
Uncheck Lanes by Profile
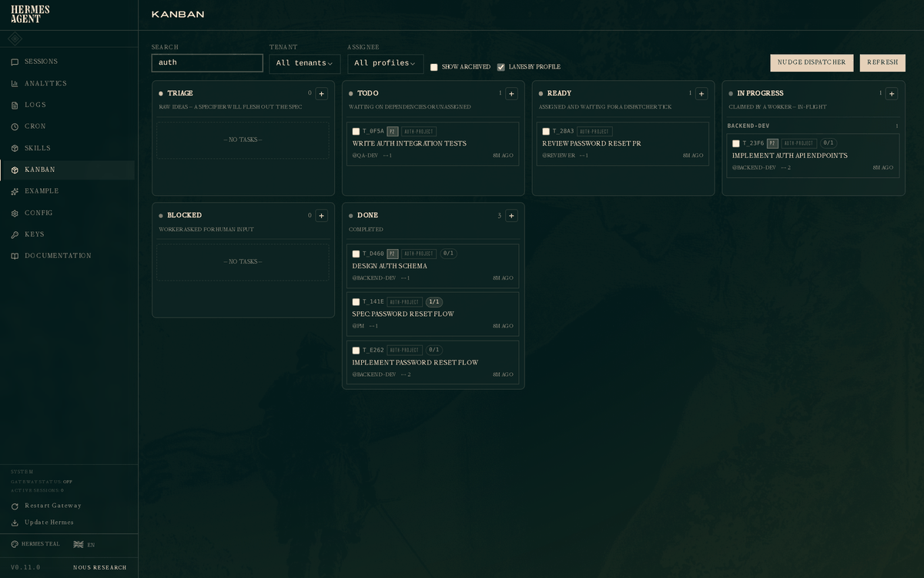click(501, 67)
